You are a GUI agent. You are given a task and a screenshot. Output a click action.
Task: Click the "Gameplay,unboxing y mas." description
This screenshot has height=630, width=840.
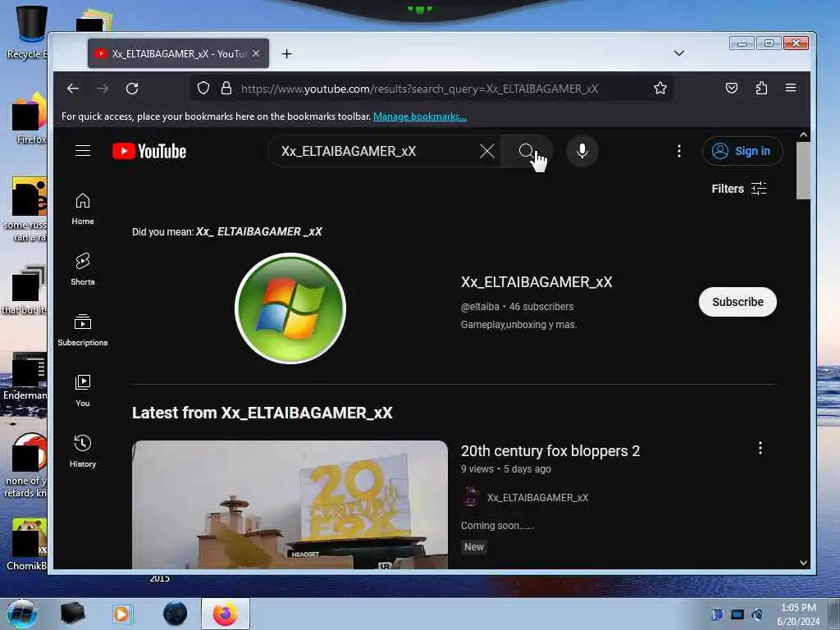518,325
